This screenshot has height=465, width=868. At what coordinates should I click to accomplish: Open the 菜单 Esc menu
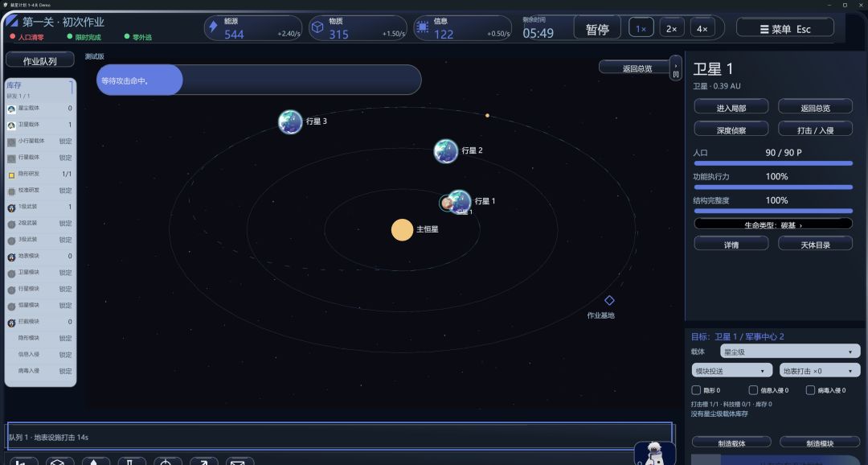tap(785, 28)
